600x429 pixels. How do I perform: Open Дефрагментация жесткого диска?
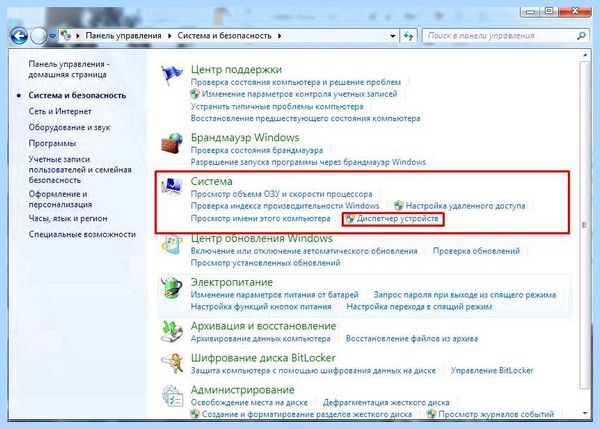pos(386,403)
